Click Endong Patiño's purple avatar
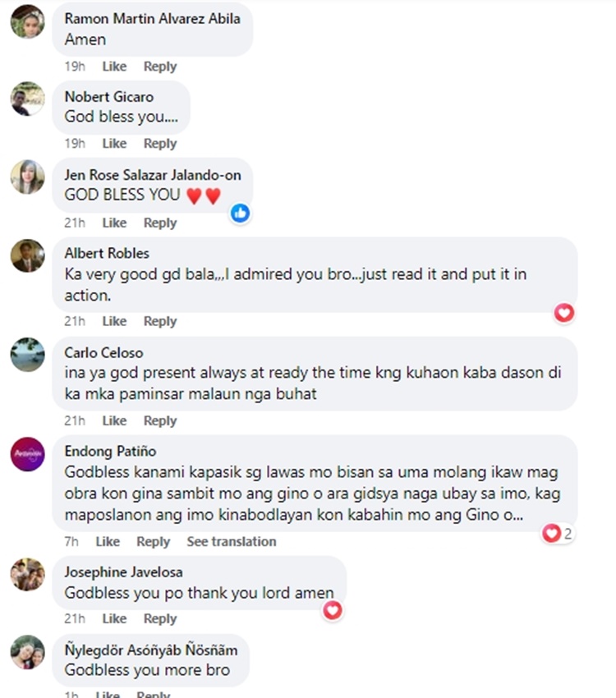 28,454
